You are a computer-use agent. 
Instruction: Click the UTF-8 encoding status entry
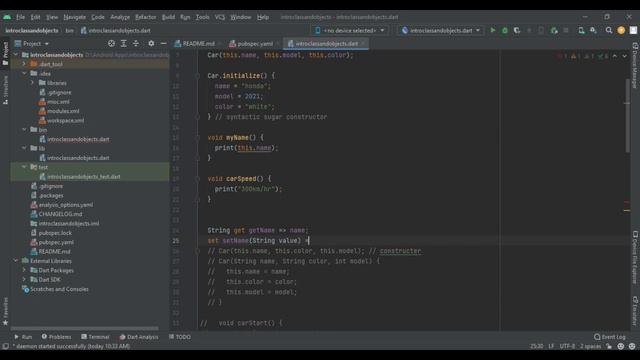click(x=567, y=346)
